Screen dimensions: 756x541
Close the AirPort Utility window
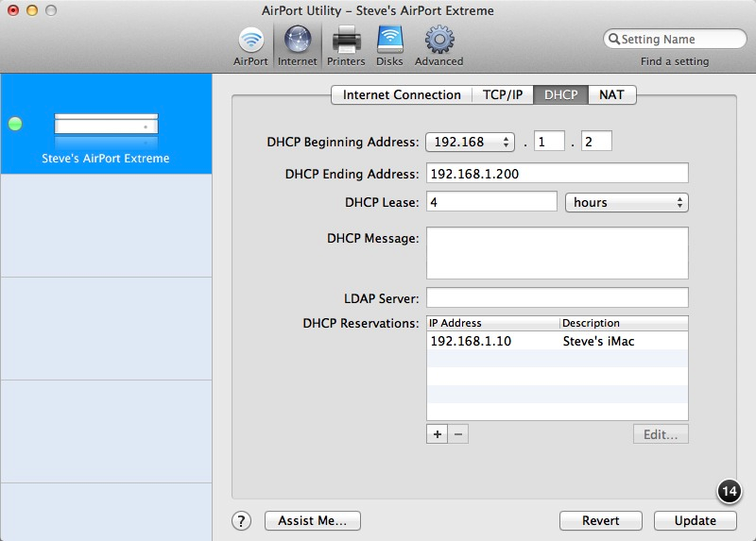[x=13, y=10]
